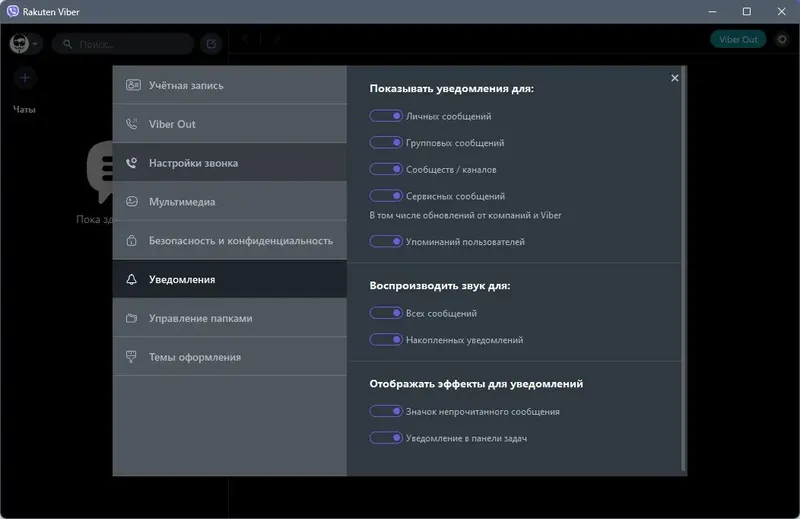This screenshot has width=800, height=519.
Task: Click the bell icon for Notifications
Action: (132, 279)
